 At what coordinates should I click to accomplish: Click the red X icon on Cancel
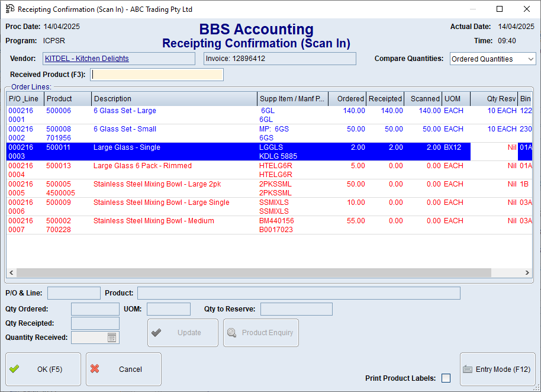[x=95, y=369]
